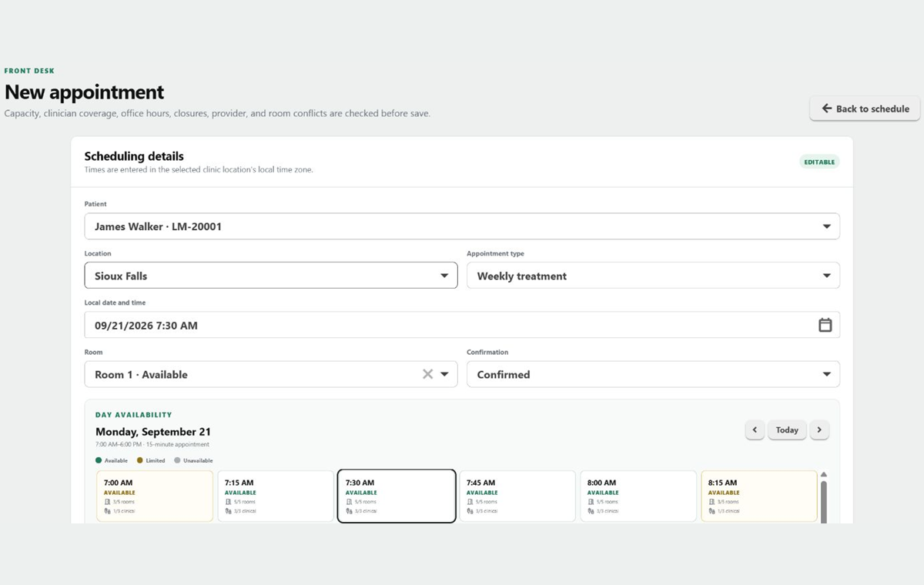Open the Appointment type dropdown
This screenshot has height=585, width=924.
point(653,276)
